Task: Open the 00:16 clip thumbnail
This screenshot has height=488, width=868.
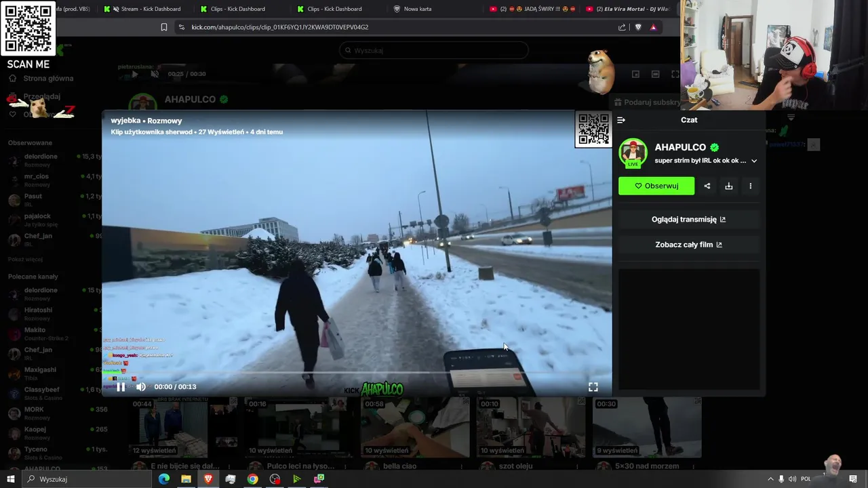Action: [299, 428]
